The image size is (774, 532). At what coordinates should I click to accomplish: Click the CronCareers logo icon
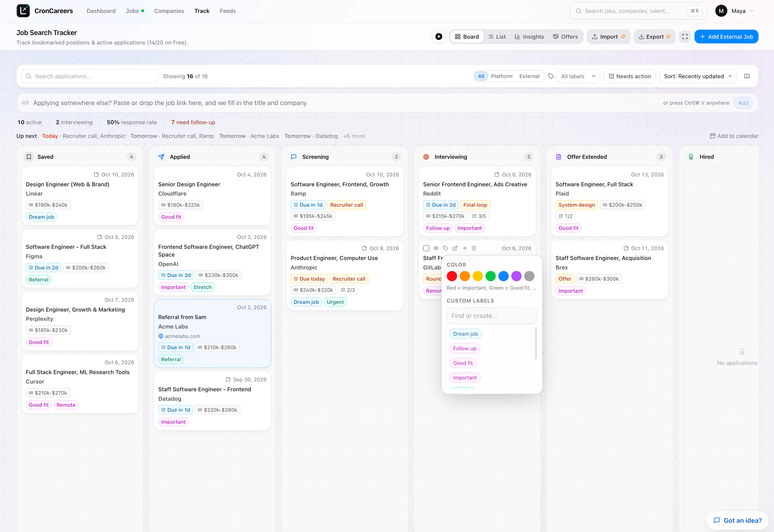[x=23, y=11]
